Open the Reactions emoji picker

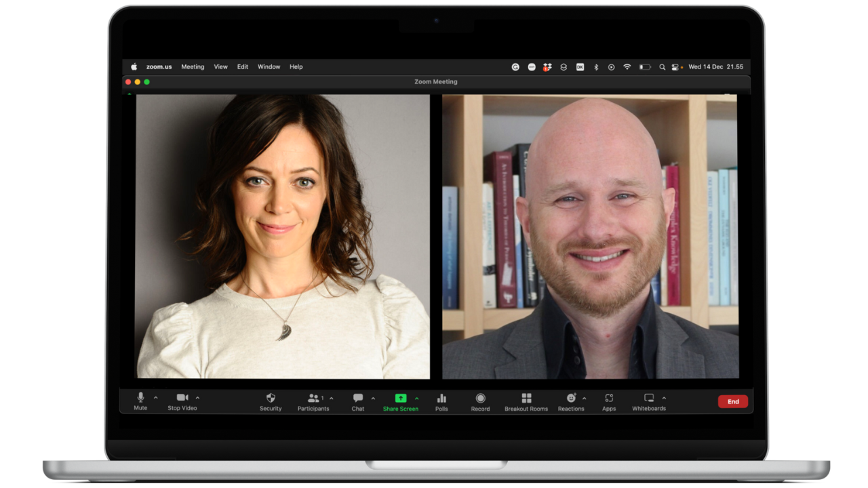coord(571,399)
